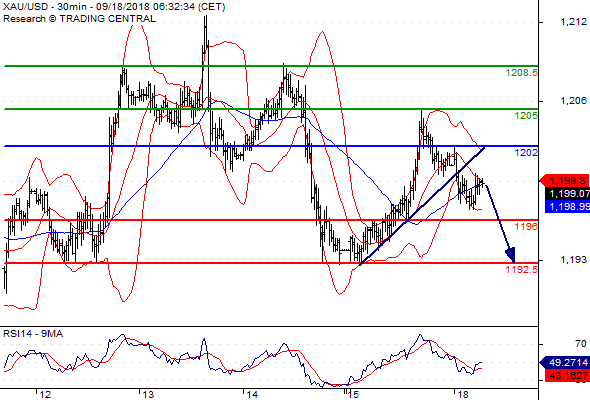
Task: Click date label 13 on time axis
Action: coord(148,395)
